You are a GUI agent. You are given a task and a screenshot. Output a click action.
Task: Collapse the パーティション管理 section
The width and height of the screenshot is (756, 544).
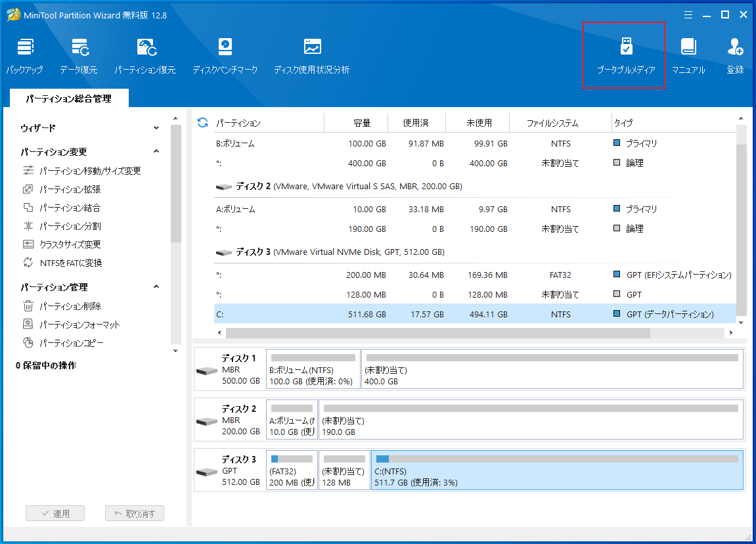coord(156,286)
